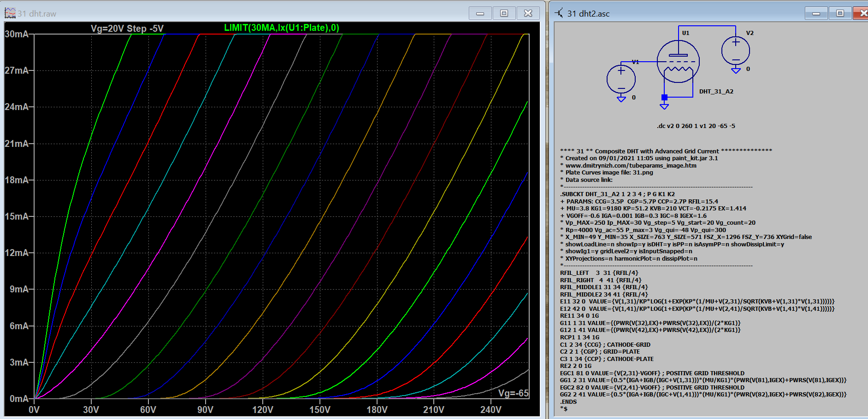Click the 90V horizontal axis label
Image resolution: width=868 pixels, height=419 pixels.
click(x=205, y=410)
